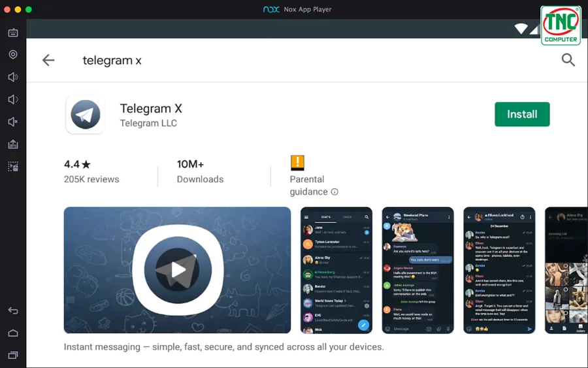Tap the orange Parental guidance rating badge

[x=297, y=163]
